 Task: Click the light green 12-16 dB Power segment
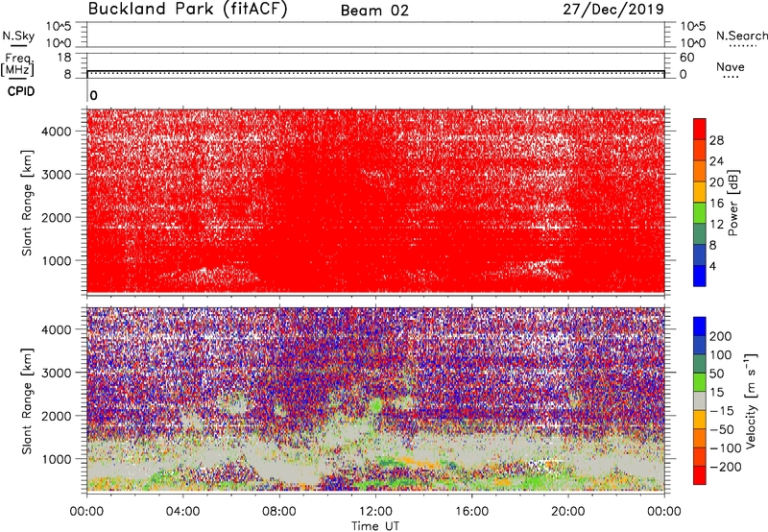coord(700,213)
